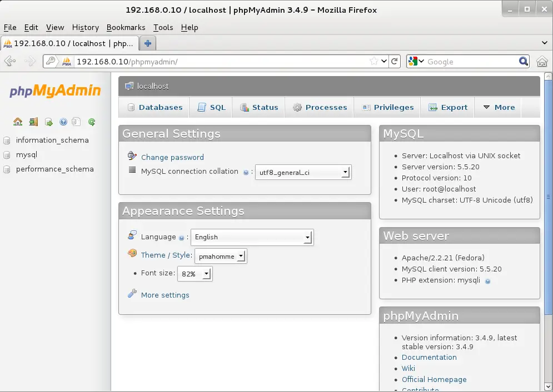
Task: Click the magnifier in the Google search box
Action: pos(524,61)
